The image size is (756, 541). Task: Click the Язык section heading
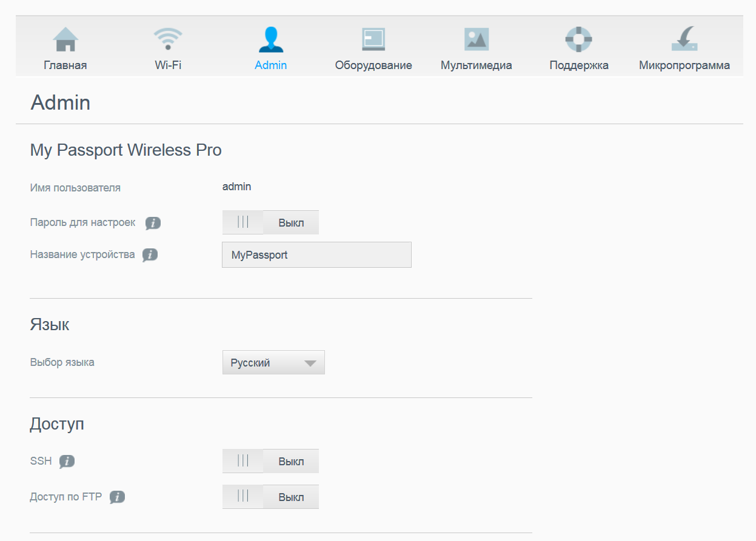[50, 325]
